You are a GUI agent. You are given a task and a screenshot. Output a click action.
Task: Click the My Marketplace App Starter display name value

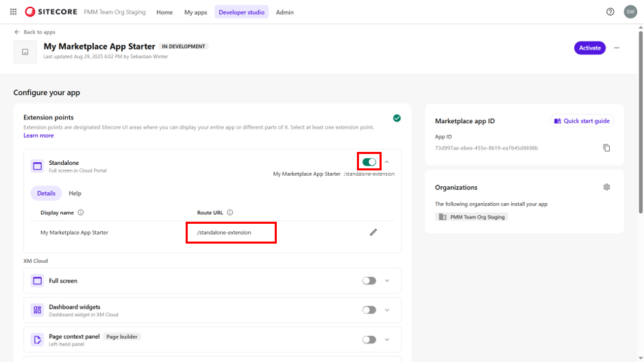coord(75,232)
